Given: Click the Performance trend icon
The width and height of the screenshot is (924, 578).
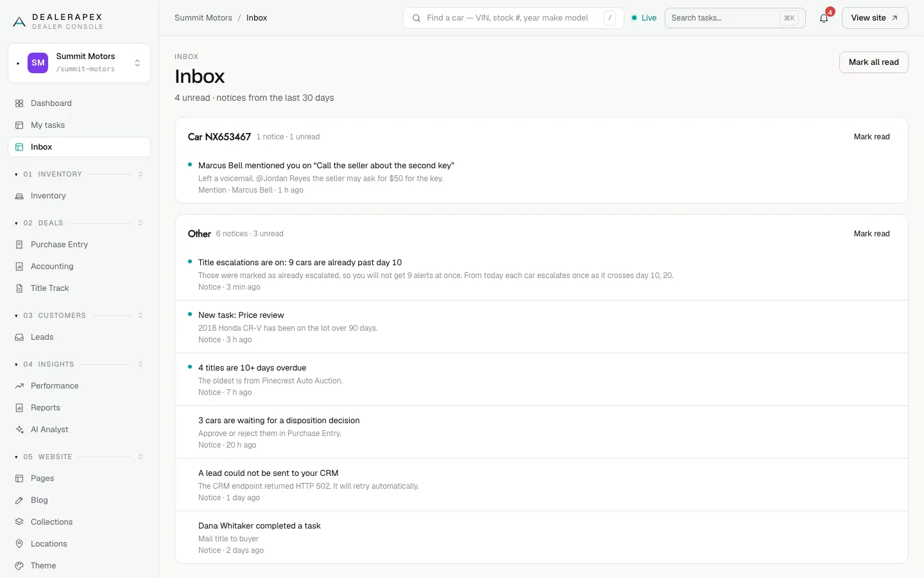Looking at the screenshot, I should (x=19, y=386).
